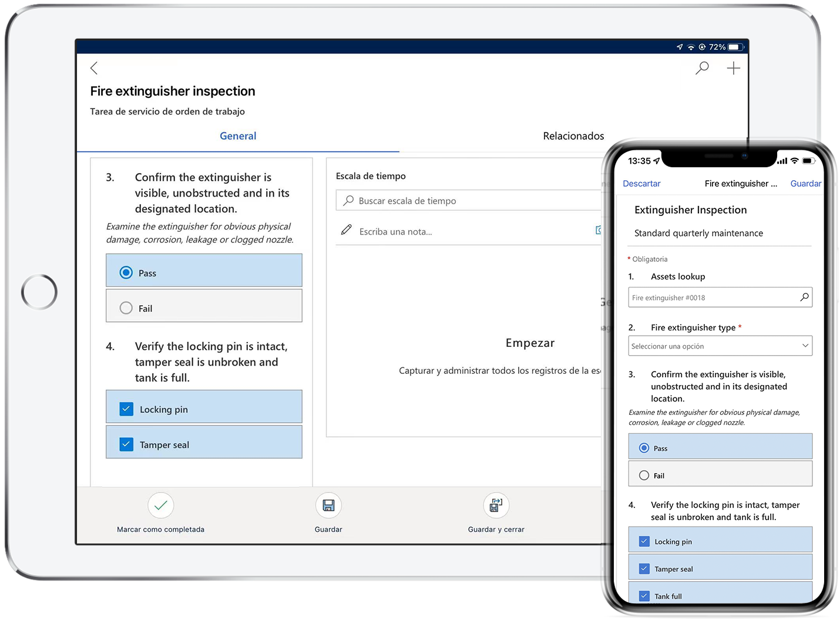Click Escala de tiempo title
The image size is (840, 621).
click(371, 176)
